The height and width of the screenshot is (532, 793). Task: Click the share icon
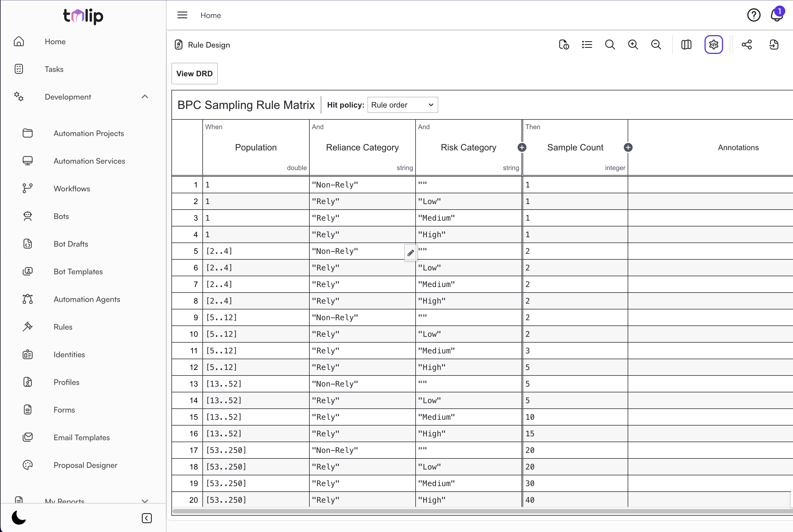coord(747,45)
